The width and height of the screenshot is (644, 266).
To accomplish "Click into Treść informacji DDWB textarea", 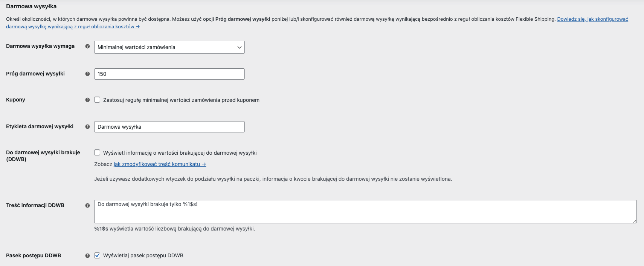I will (365, 212).
